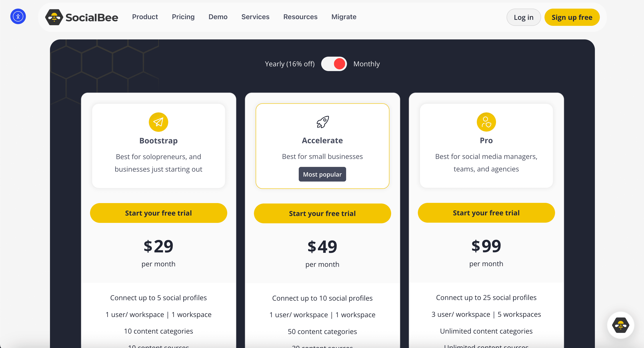Open the accessibility options icon
The width and height of the screenshot is (644, 348).
pos(18,17)
